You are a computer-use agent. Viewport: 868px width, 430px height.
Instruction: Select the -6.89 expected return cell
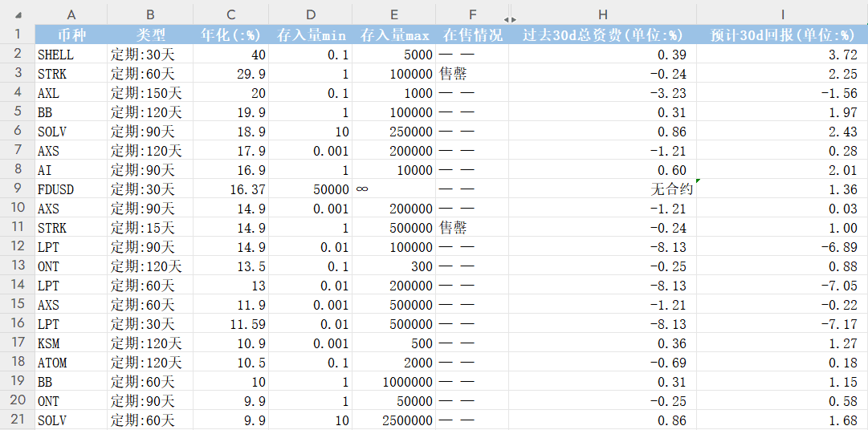pyautogui.click(x=782, y=247)
